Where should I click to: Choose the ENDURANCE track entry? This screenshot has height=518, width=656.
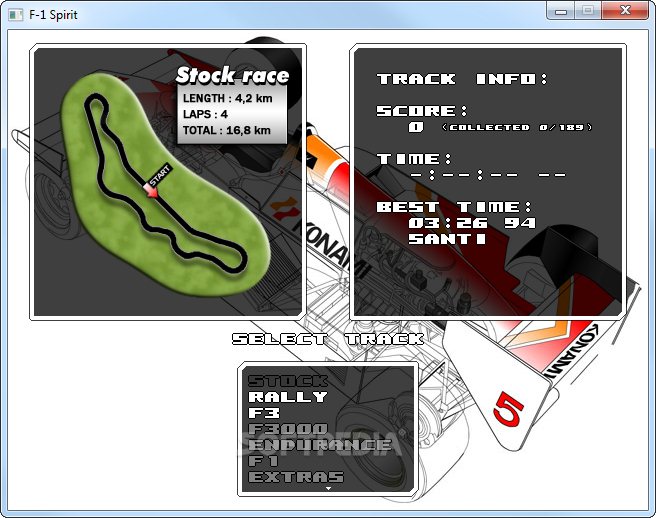pos(320,445)
